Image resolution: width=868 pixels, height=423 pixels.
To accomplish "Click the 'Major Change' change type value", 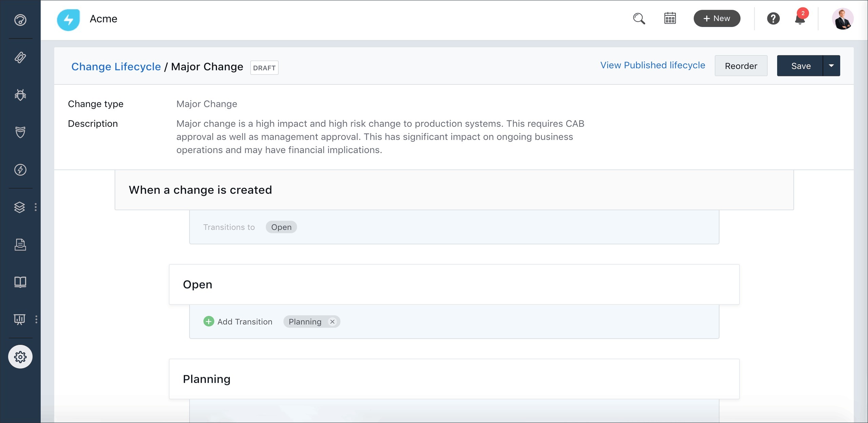I will pos(207,104).
